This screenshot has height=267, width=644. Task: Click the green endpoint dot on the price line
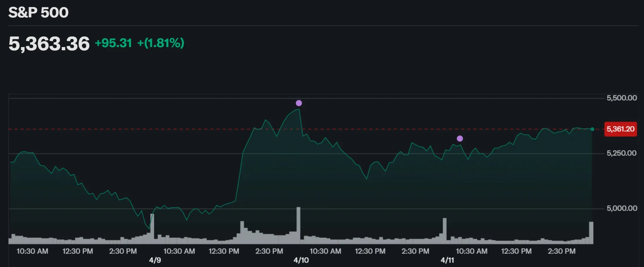tap(592, 129)
